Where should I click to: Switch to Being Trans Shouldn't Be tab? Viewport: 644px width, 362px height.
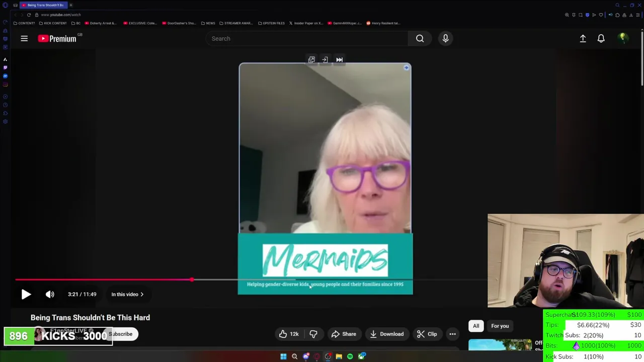43,5
